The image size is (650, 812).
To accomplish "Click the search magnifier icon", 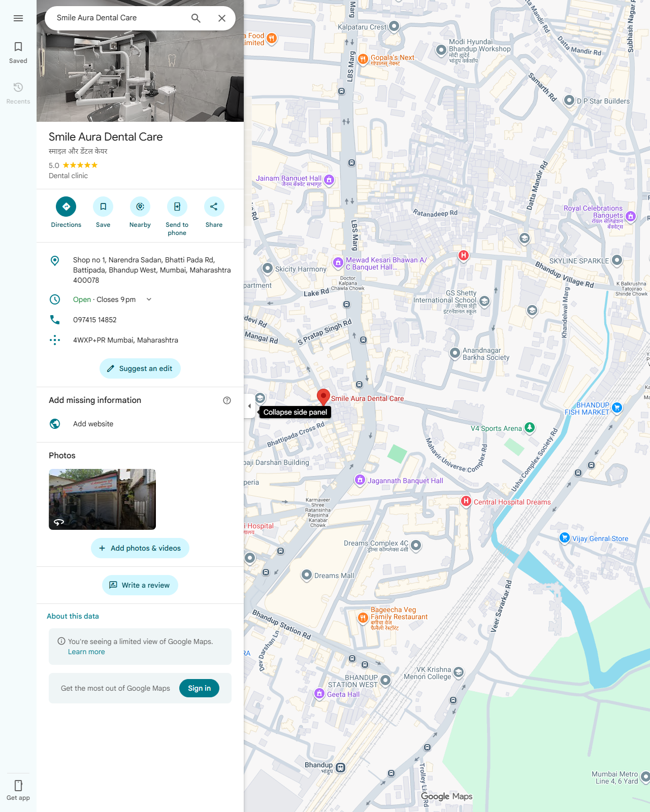I will (196, 18).
